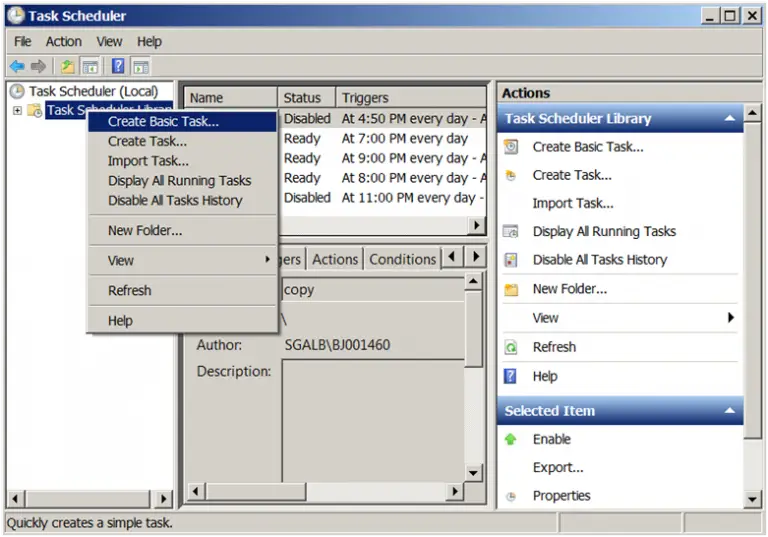Click Enable under Selected Item

[552, 439]
